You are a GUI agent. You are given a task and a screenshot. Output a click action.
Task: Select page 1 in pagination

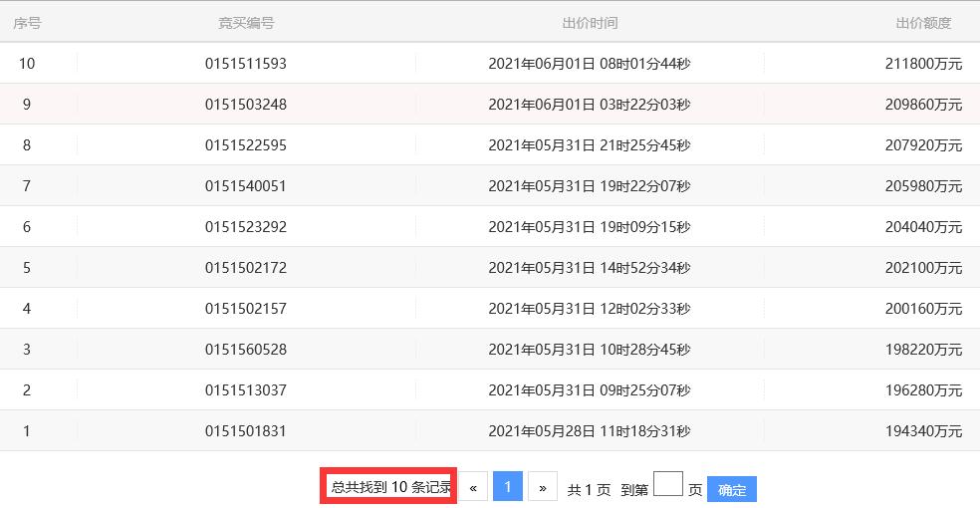point(508,486)
